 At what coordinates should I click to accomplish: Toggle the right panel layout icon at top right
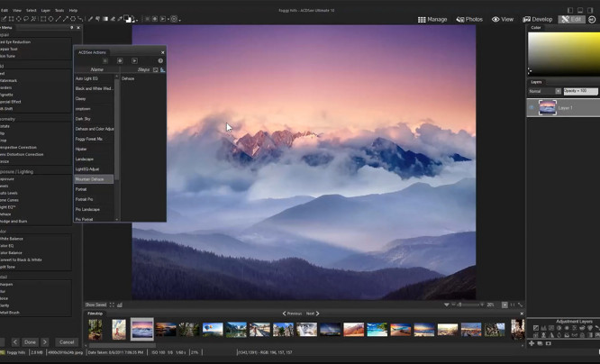(x=590, y=10)
